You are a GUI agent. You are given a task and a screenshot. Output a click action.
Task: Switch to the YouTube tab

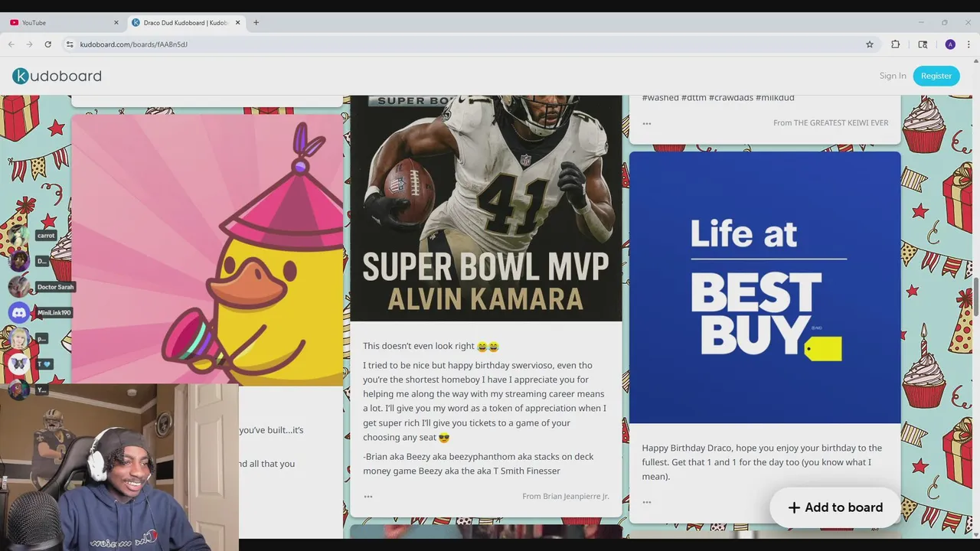63,23
